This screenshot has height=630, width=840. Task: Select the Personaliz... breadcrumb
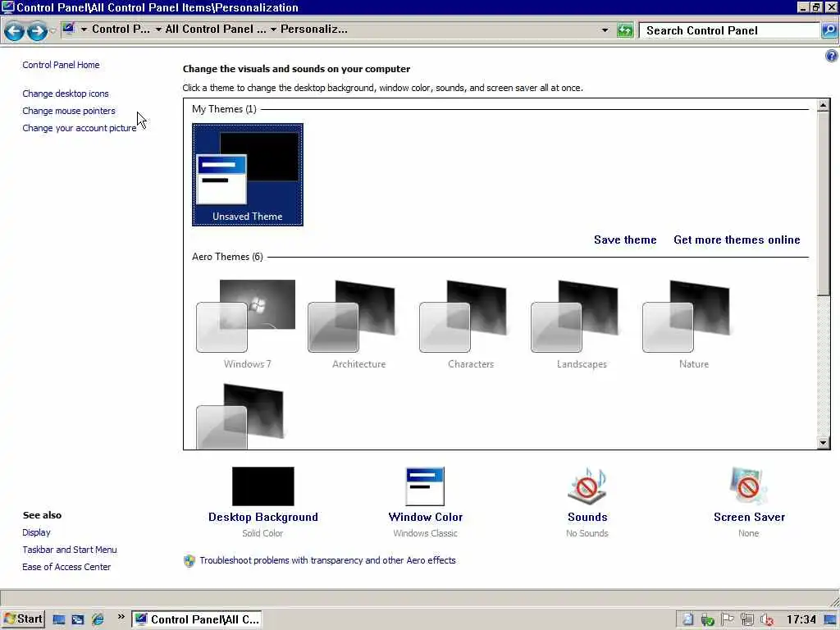point(314,29)
